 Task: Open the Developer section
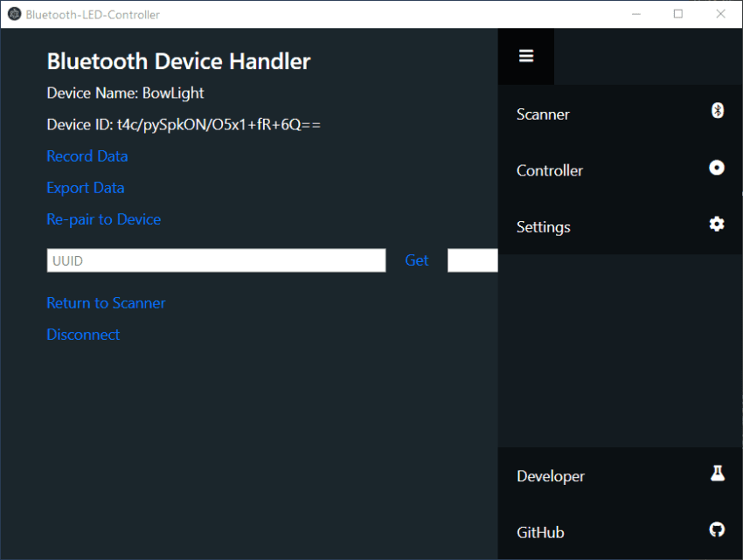tap(551, 476)
